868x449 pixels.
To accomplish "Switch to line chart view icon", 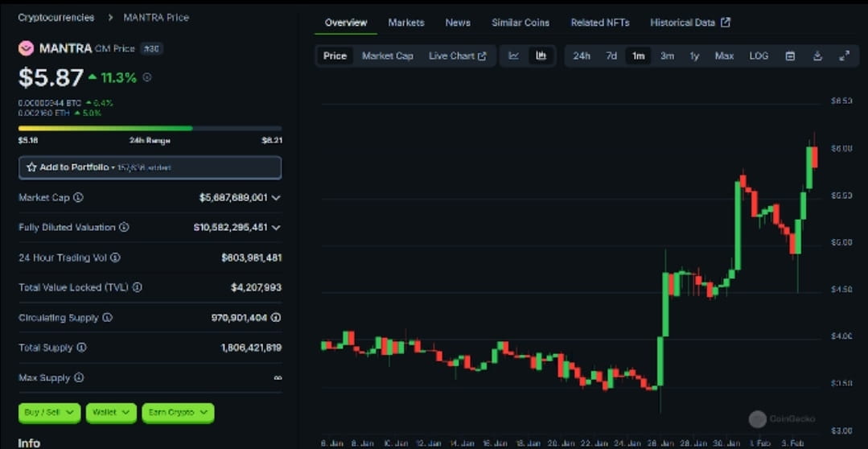I will 514,56.
